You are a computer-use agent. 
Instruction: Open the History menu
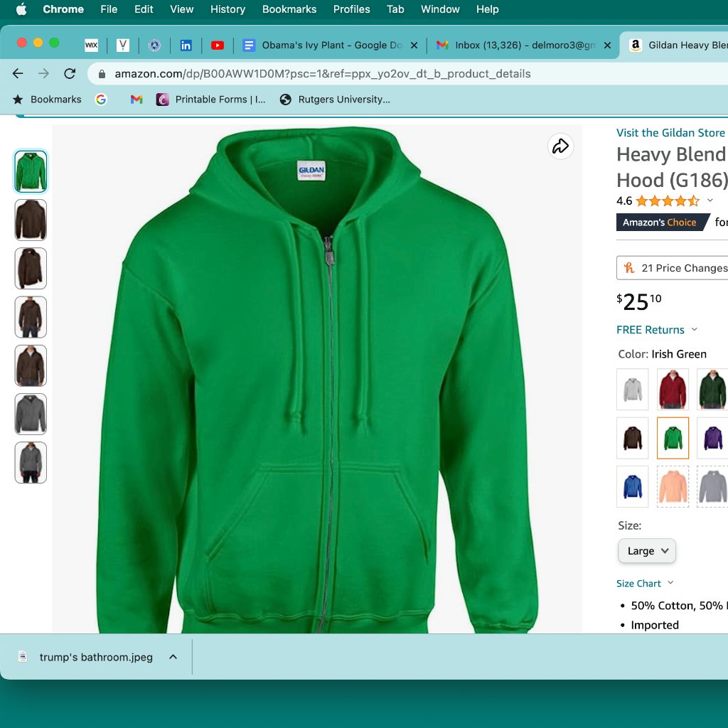tap(227, 9)
